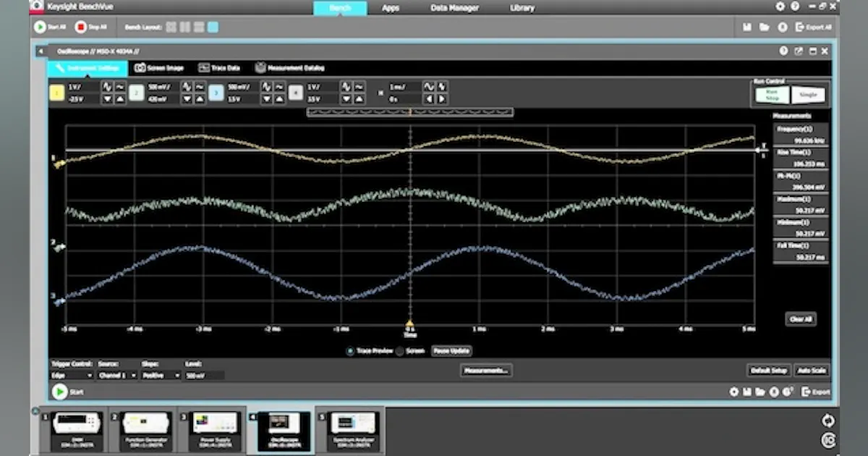Open the Data Manager tab

pyautogui.click(x=454, y=8)
